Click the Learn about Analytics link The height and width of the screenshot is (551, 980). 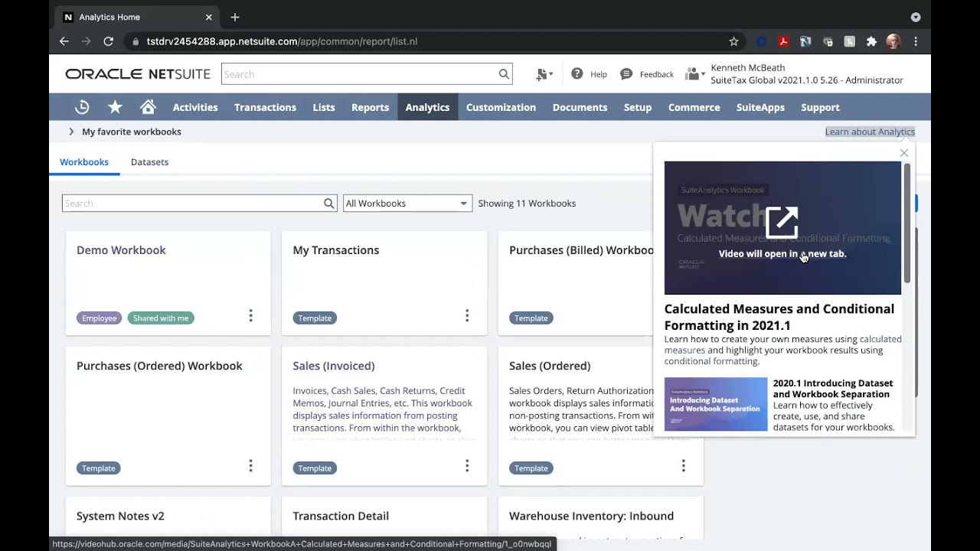point(870,132)
